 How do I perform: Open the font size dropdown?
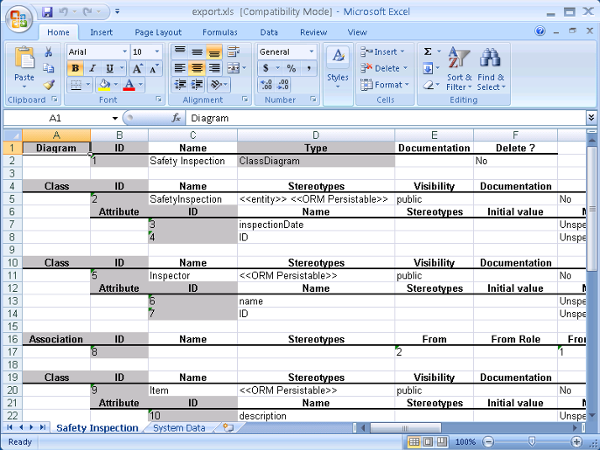tap(157, 52)
